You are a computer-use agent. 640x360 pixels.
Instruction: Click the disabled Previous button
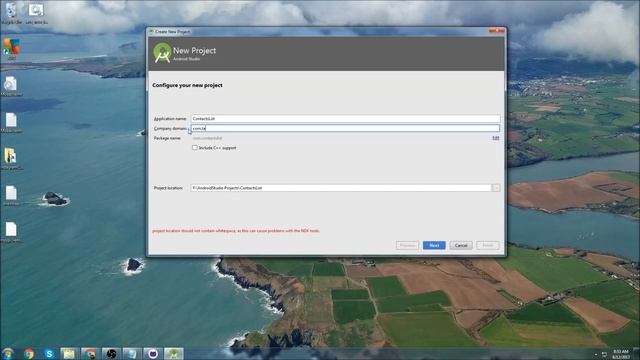pyautogui.click(x=407, y=245)
